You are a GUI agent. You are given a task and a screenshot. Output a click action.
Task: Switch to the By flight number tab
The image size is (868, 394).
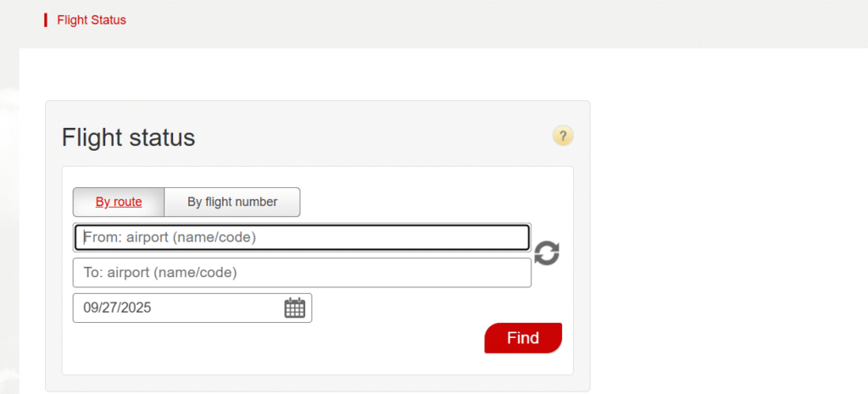232,202
